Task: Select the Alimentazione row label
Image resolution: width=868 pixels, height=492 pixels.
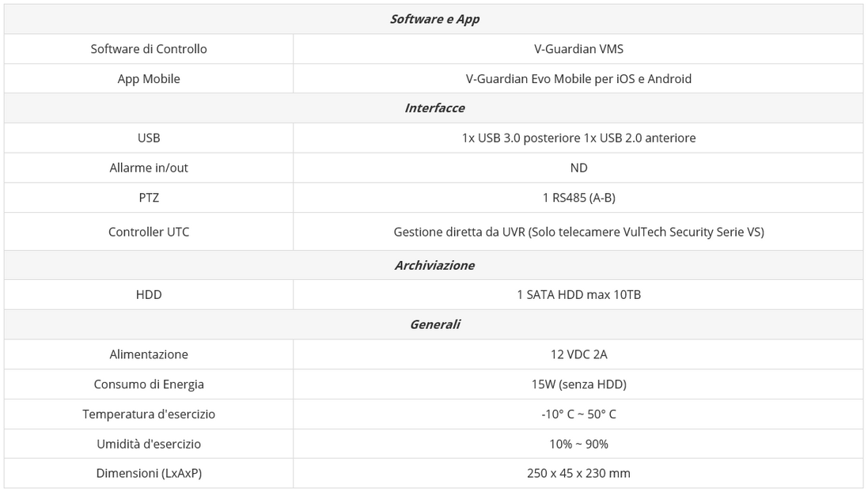Action: [x=149, y=354]
